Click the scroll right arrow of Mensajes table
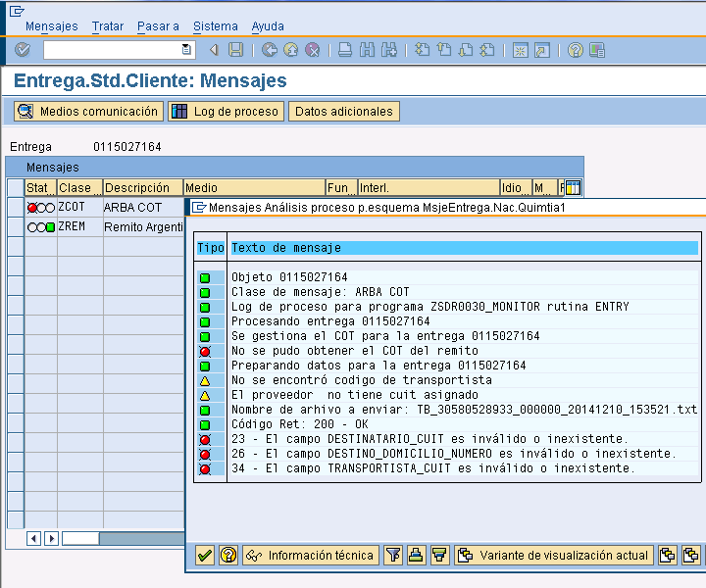The width and height of the screenshot is (706, 588). click(x=51, y=538)
